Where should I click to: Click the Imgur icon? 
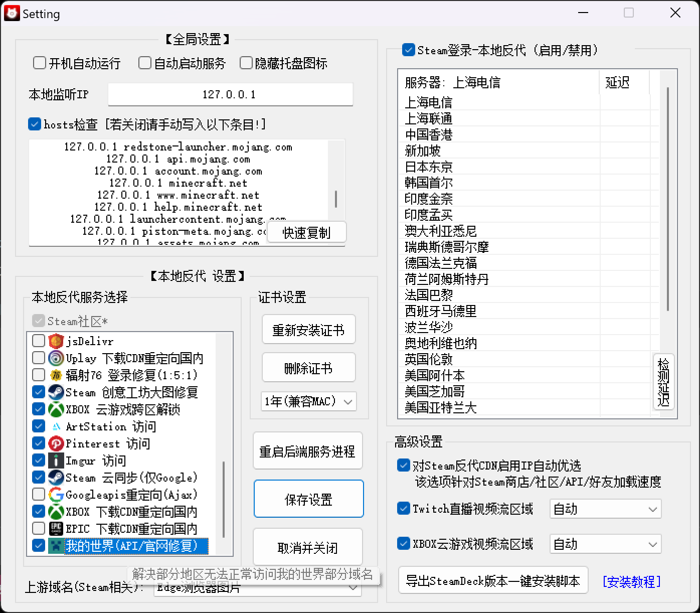[56, 461]
